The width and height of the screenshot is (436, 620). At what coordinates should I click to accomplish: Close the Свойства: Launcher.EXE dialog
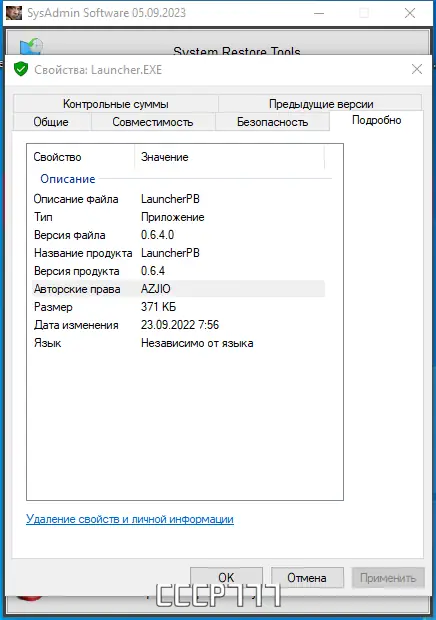[417, 70]
